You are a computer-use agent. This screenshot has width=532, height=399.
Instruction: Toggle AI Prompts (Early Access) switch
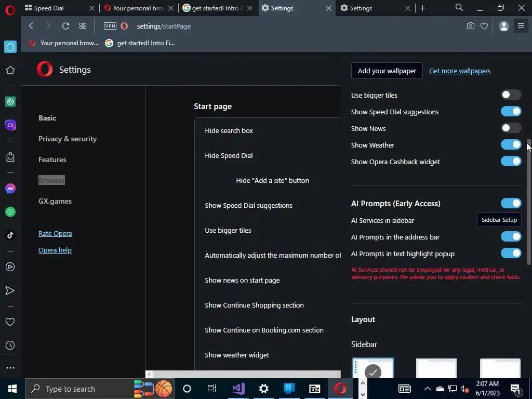click(511, 204)
